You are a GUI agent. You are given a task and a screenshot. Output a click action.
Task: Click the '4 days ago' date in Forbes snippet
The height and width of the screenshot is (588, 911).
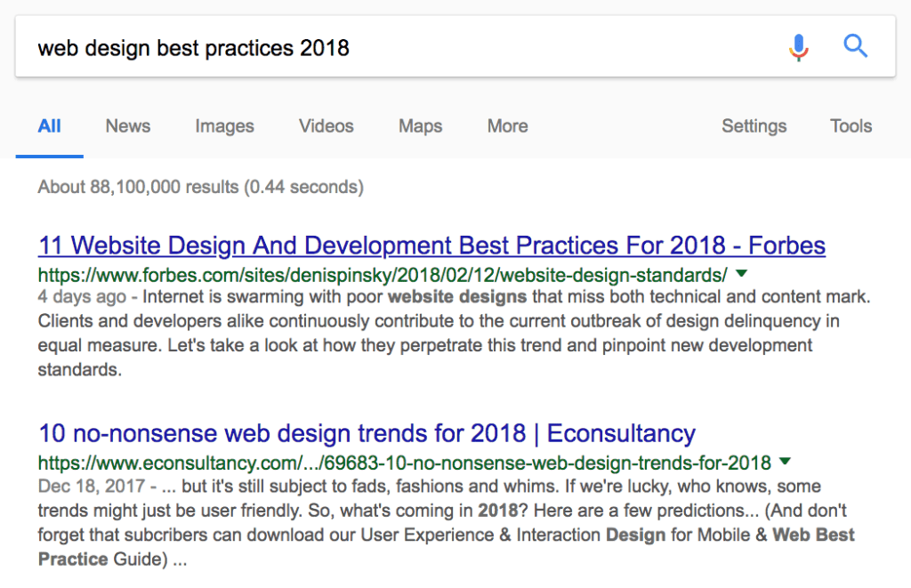[x=82, y=297]
